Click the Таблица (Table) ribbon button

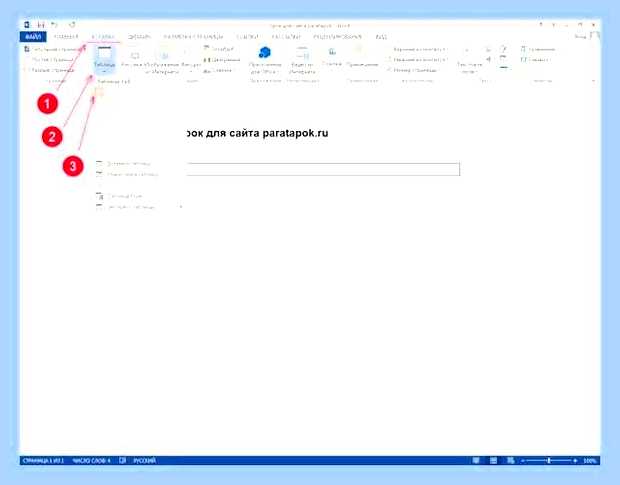click(104, 59)
